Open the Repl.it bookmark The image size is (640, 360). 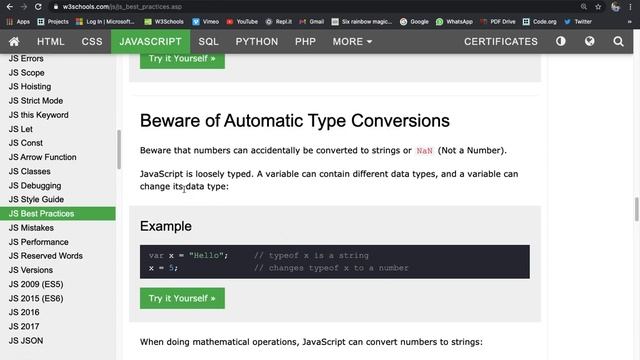(279, 22)
